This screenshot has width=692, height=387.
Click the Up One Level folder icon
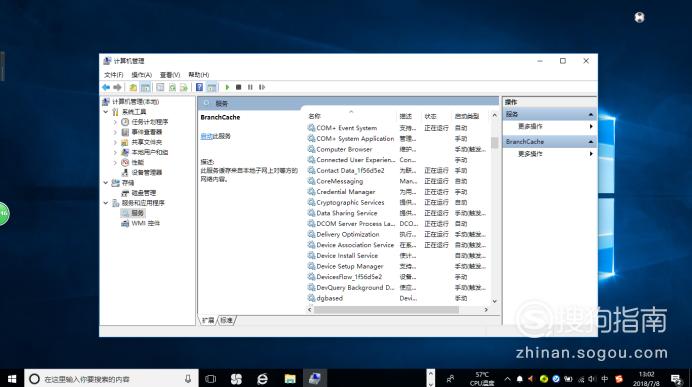133,87
